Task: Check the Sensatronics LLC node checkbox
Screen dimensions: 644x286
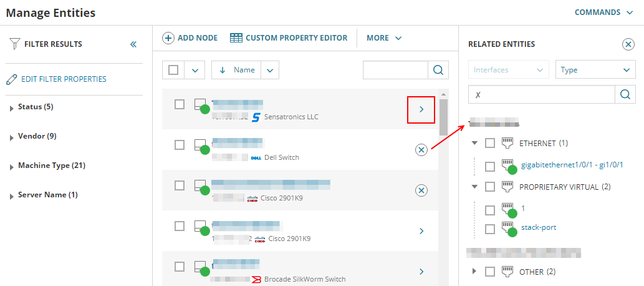Action: (180, 104)
